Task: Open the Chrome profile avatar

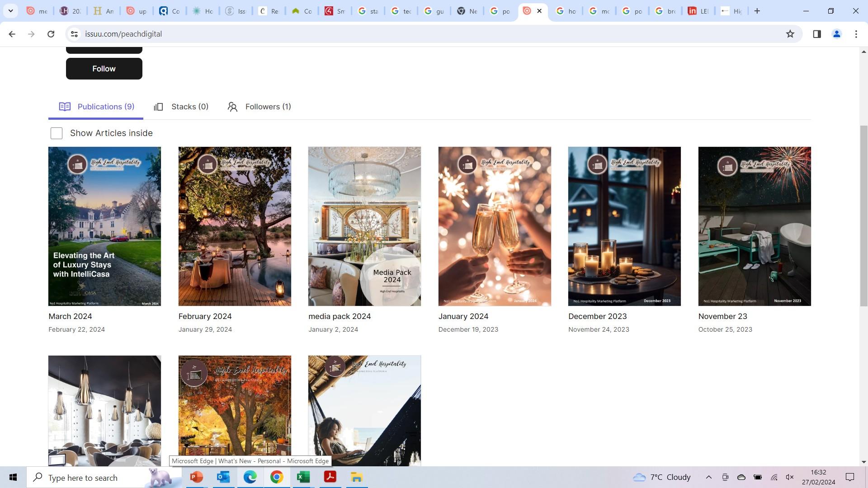Action: point(836,34)
